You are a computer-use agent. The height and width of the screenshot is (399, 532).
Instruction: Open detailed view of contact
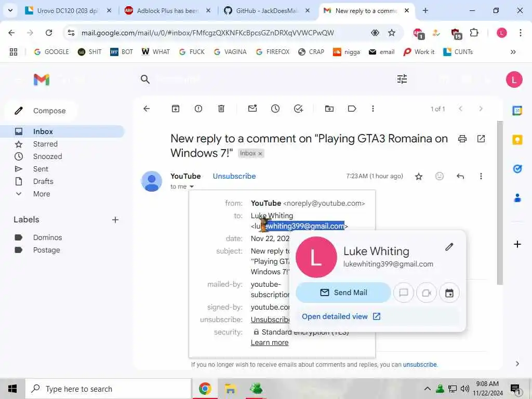click(x=341, y=316)
